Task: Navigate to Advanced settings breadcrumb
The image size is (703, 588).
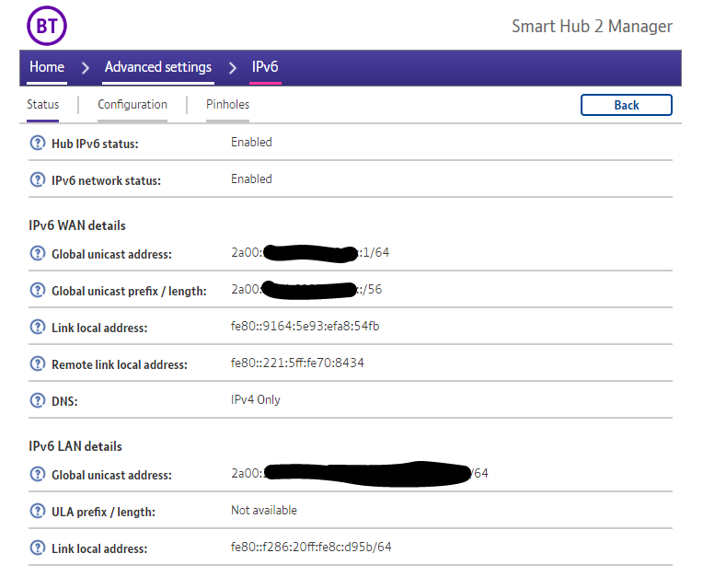Action: tap(157, 67)
